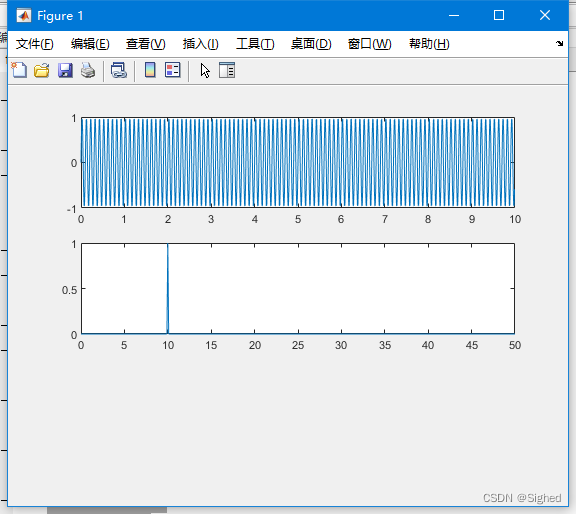576x514 pixels.
Task: Click the Link Plot toolbar icon
Action: click(x=119, y=70)
